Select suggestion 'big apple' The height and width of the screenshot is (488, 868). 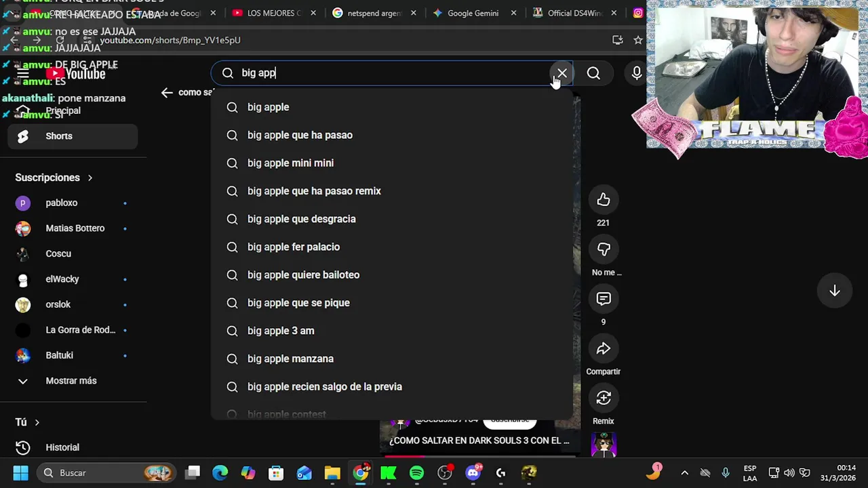coord(392,107)
